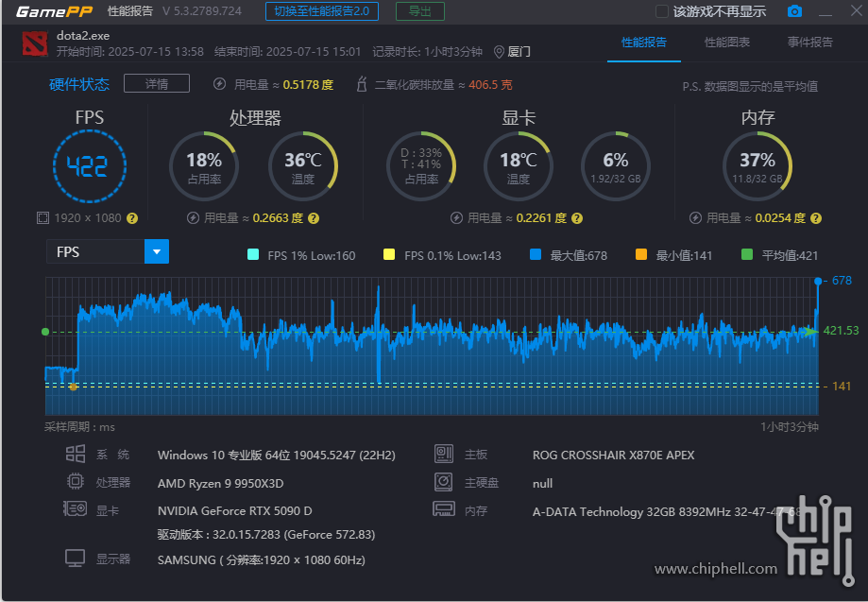
Task: Switch to the 事件报告 tab
Action: (x=809, y=43)
